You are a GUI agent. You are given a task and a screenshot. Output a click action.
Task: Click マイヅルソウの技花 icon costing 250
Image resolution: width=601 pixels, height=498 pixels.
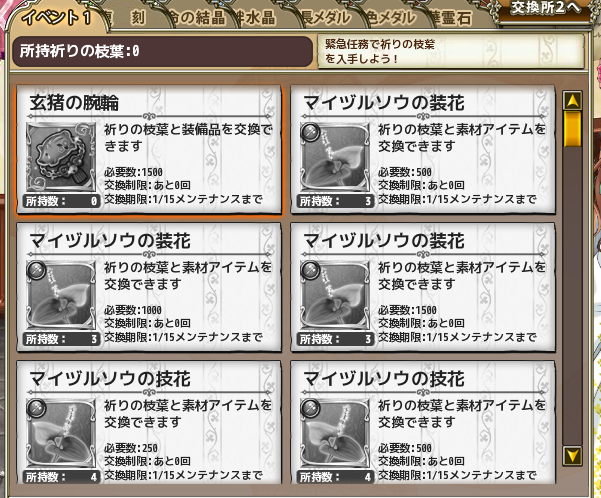click(x=61, y=432)
